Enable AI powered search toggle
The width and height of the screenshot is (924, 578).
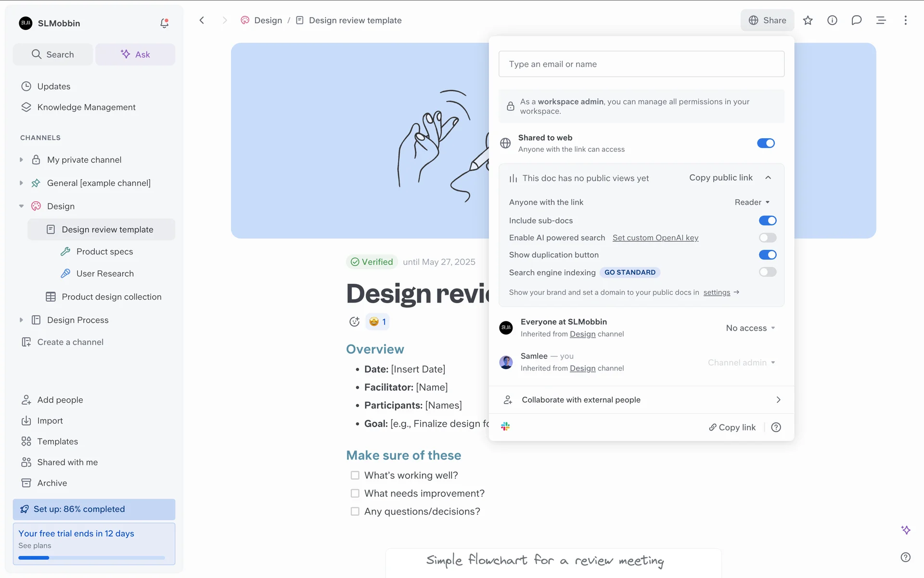tap(767, 237)
